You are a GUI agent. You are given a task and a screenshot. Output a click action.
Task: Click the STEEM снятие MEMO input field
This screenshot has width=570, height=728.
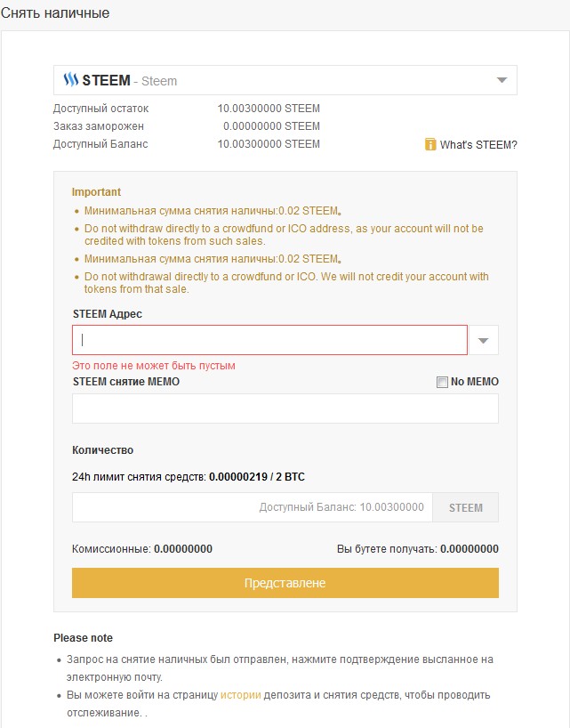tap(285, 408)
